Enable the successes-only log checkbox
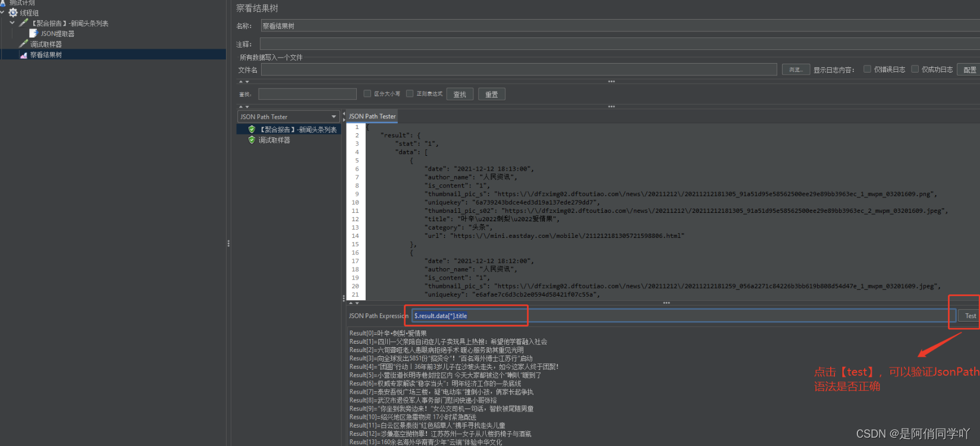Image resolution: width=980 pixels, height=446 pixels. coord(915,69)
